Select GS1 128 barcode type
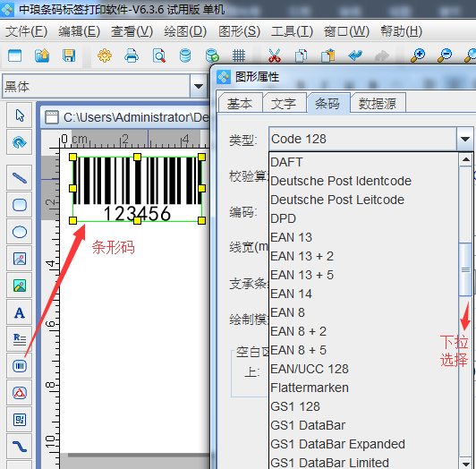This screenshot has width=476, height=469. 364,407
